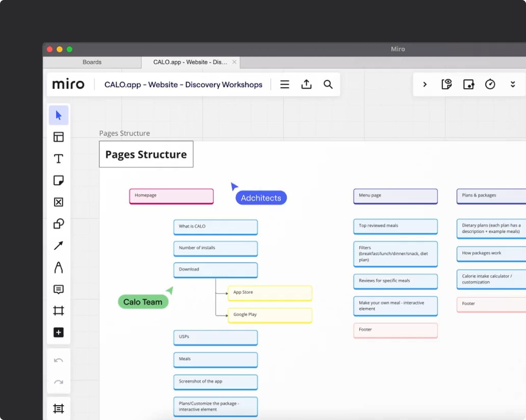Select the Shapes tool
This screenshot has width=526, height=420.
click(58, 224)
